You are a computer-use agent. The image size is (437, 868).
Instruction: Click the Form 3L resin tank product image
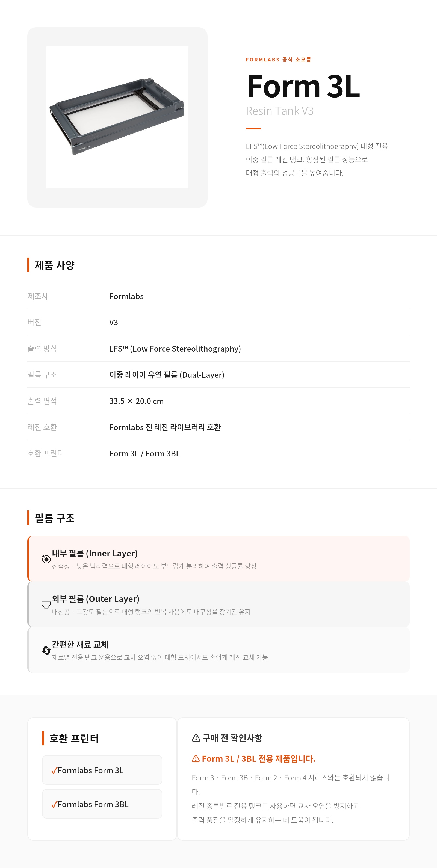117,117
